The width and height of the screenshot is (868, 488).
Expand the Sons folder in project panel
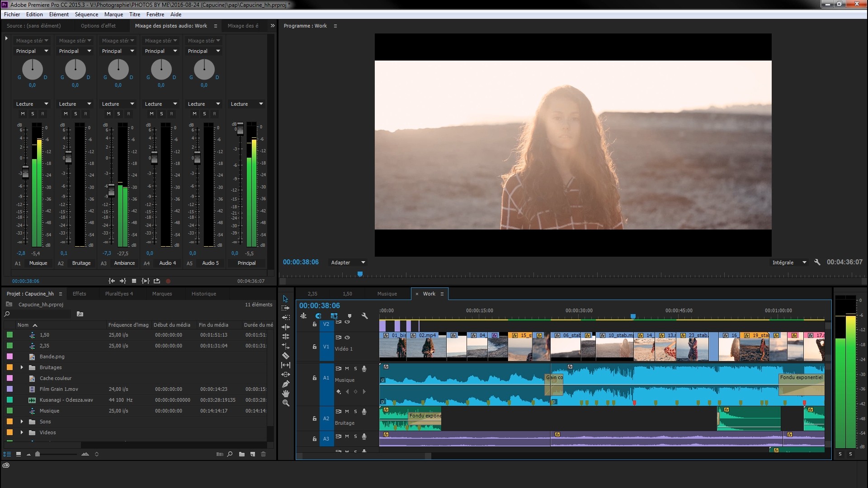(21, 421)
